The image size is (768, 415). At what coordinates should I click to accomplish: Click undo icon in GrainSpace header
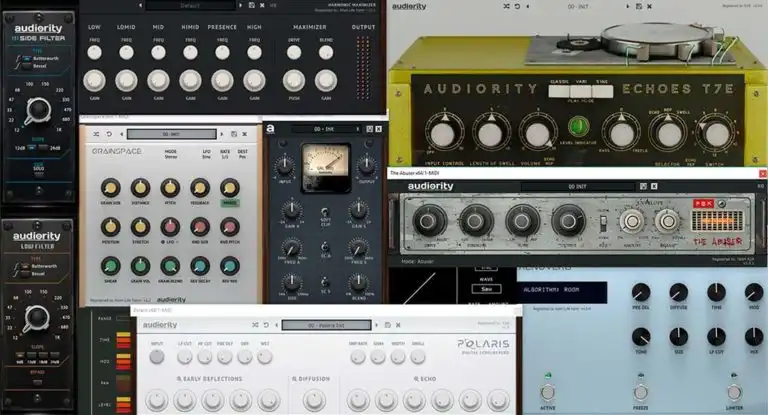[109, 134]
